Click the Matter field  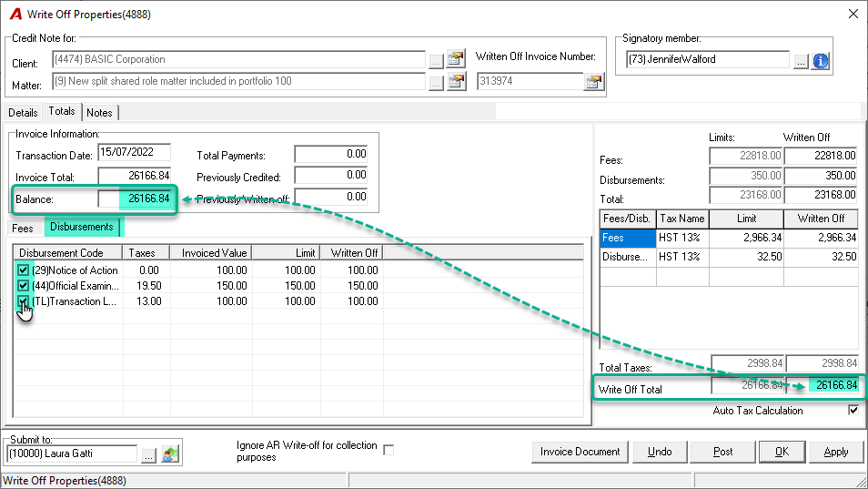pyautogui.click(x=238, y=81)
